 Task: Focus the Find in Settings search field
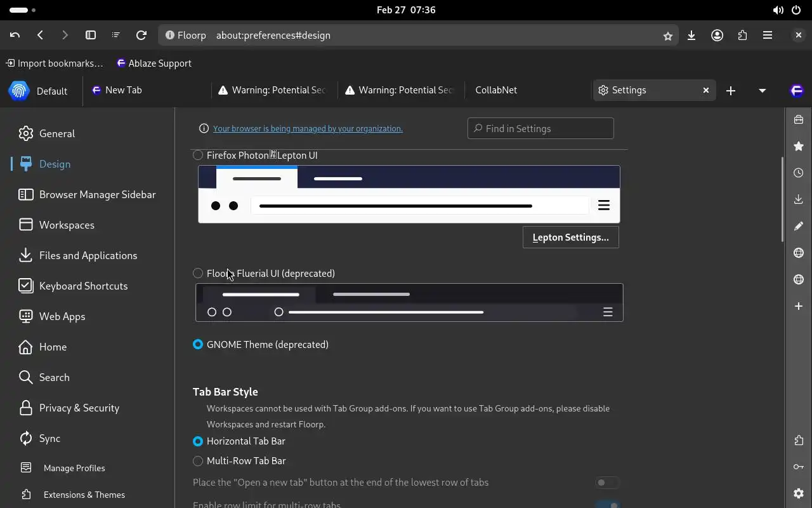pyautogui.click(x=540, y=128)
